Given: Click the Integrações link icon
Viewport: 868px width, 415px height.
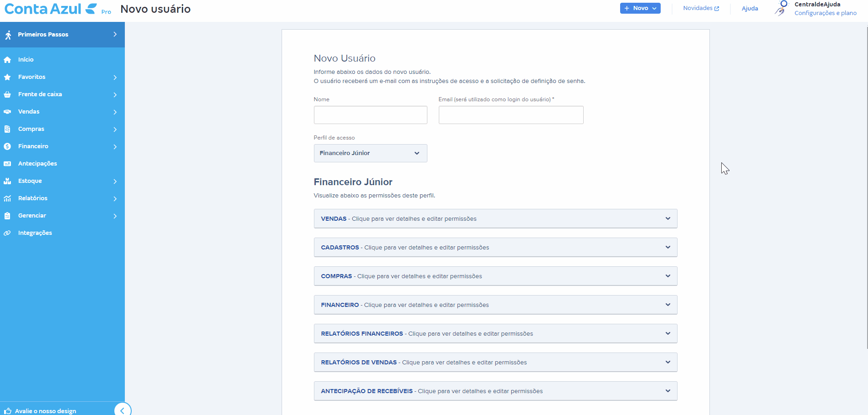Looking at the screenshot, I should click(x=7, y=233).
